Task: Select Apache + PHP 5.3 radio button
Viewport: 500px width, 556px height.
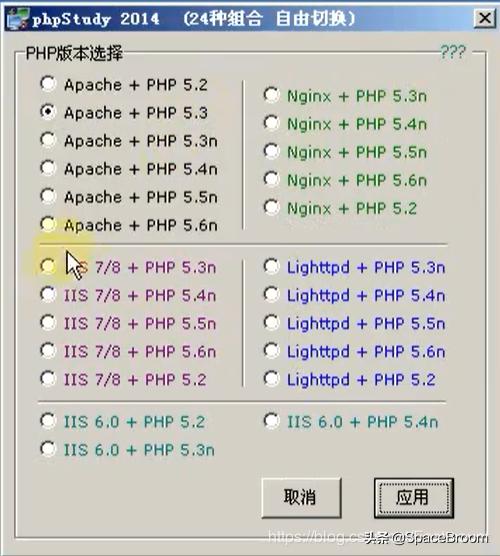Action: (48, 112)
